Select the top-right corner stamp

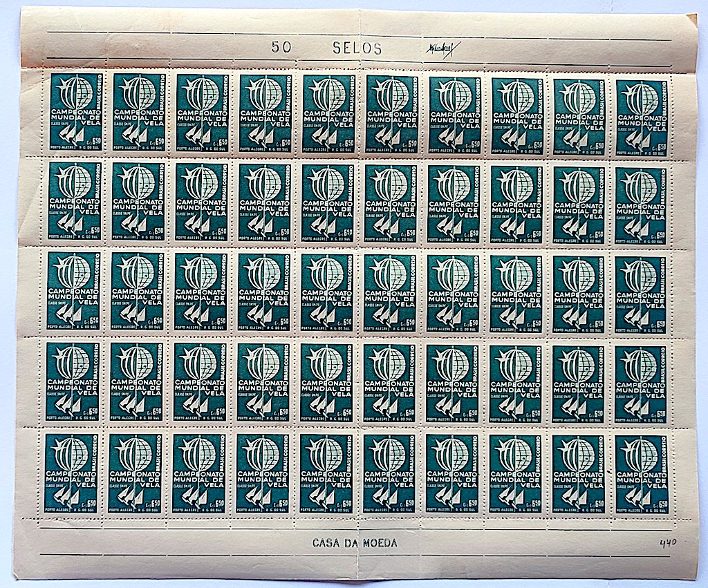tap(643, 115)
